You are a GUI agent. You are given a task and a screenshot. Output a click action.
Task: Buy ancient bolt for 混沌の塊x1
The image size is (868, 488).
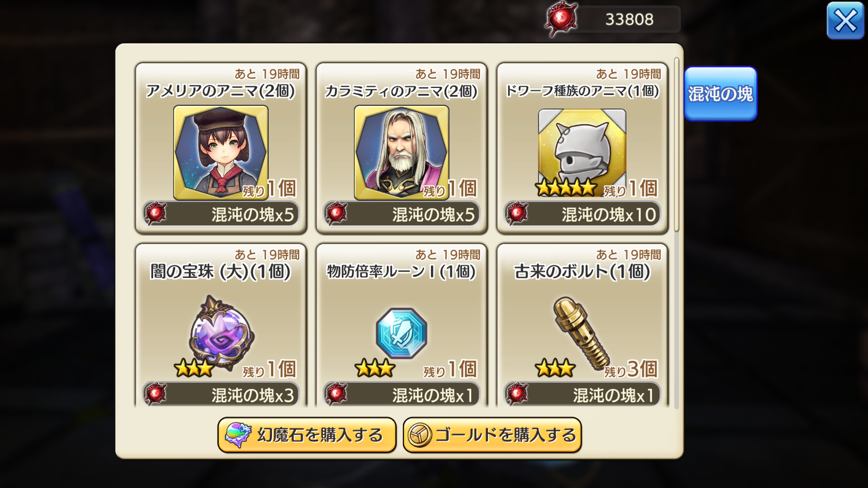582,395
